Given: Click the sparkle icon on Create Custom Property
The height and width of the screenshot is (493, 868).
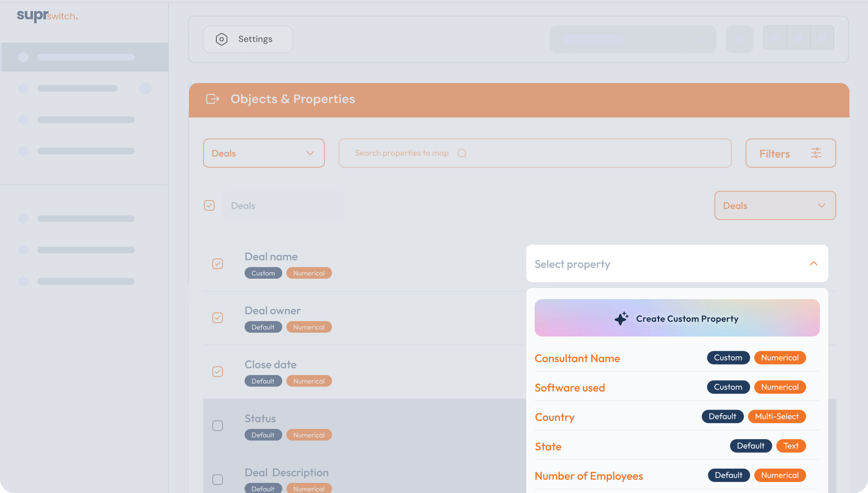Looking at the screenshot, I should click(x=621, y=318).
